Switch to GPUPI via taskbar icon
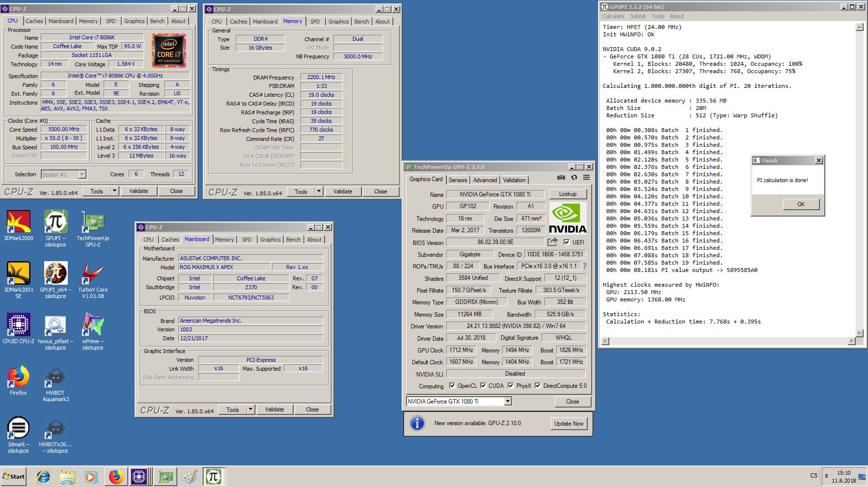Screen dimensions: 868x487 pos(214,477)
